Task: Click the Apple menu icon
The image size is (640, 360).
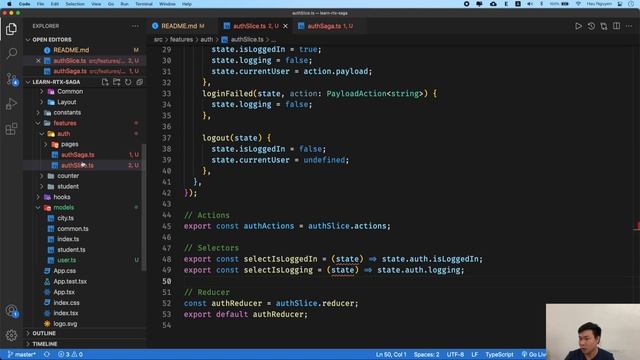Action: pos(9,4)
